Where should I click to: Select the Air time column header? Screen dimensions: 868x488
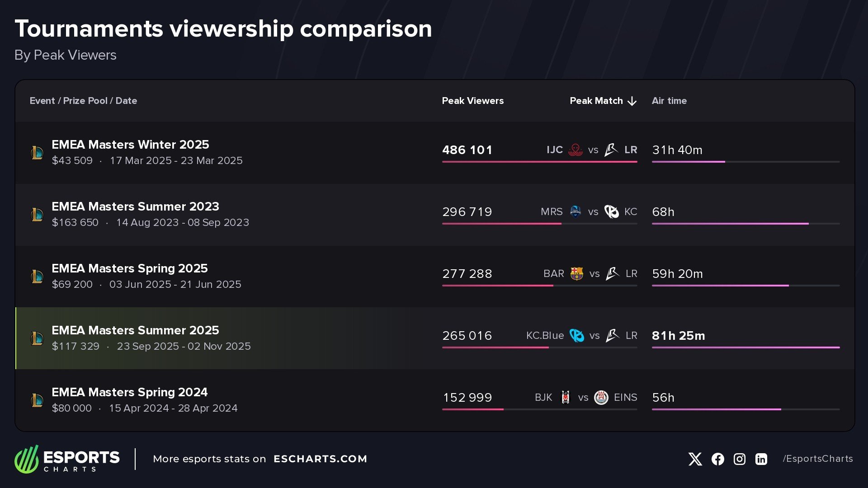point(669,101)
